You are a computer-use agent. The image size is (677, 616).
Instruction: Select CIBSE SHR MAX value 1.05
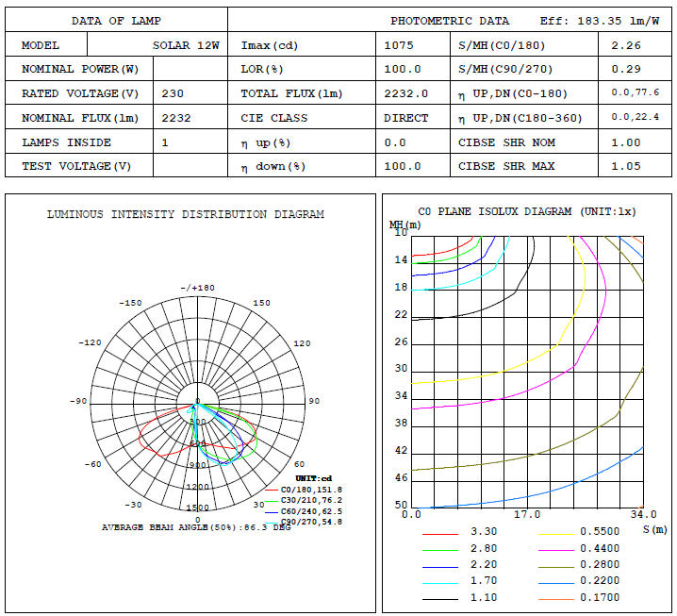click(x=626, y=166)
